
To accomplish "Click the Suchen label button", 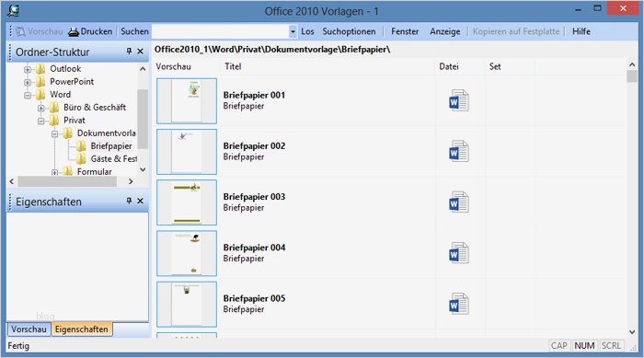I will pyautogui.click(x=134, y=31).
